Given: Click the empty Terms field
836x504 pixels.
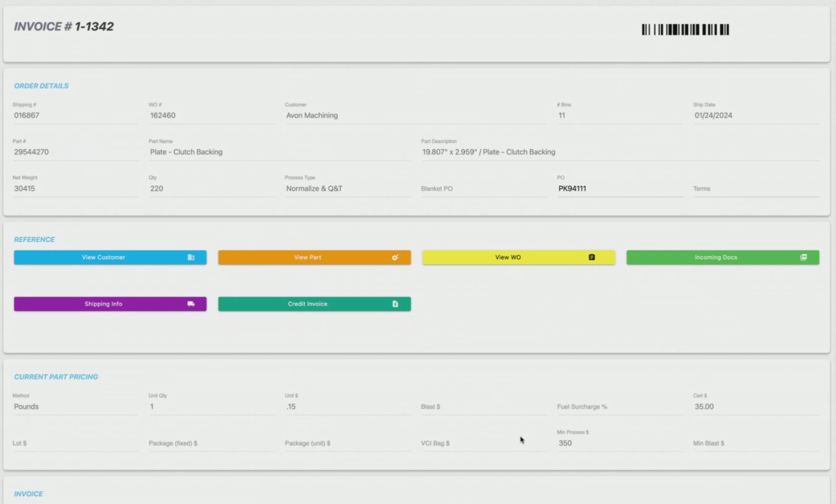Looking at the screenshot, I should click(x=756, y=189).
